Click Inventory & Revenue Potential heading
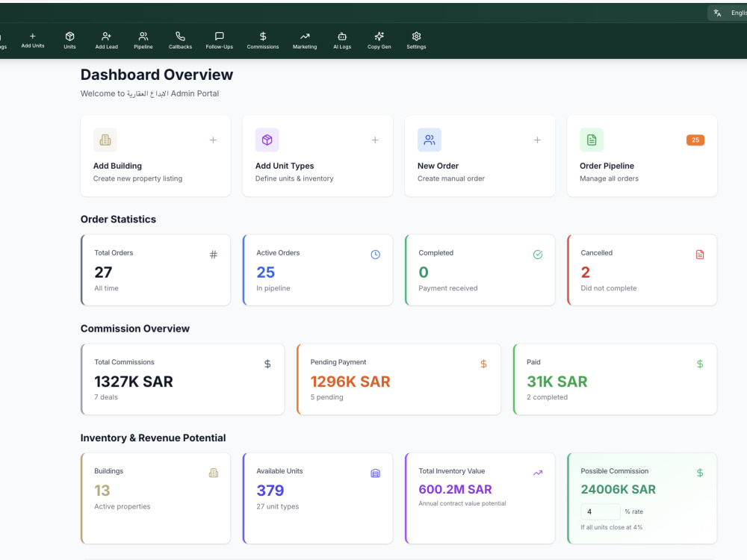This screenshot has width=747, height=560. [x=153, y=438]
